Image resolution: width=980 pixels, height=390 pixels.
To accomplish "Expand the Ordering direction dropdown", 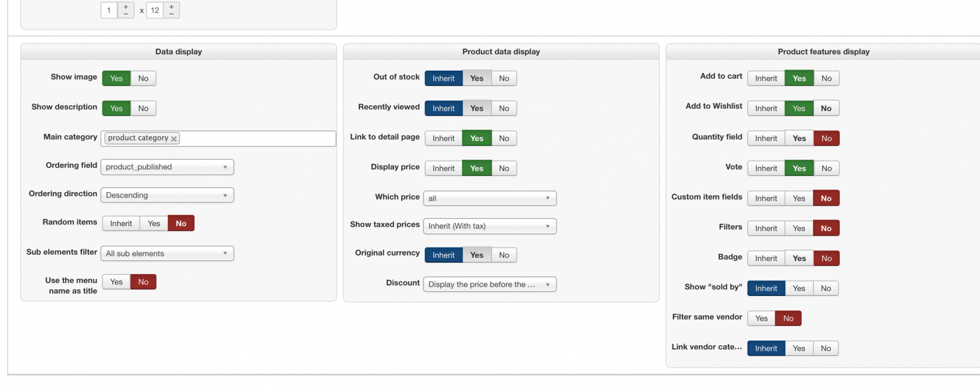I will point(167,195).
